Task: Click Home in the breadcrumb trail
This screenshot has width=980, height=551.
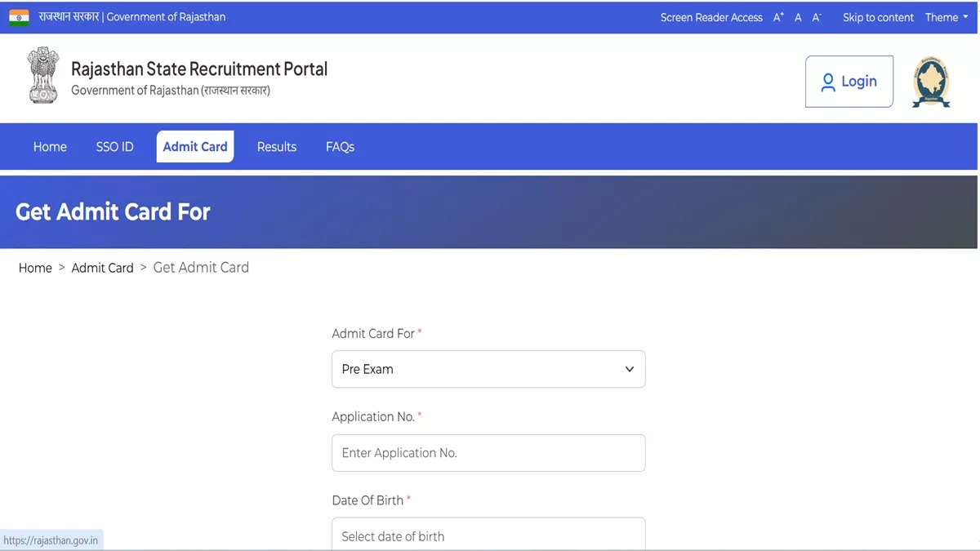Action: pyautogui.click(x=35, y=268)
